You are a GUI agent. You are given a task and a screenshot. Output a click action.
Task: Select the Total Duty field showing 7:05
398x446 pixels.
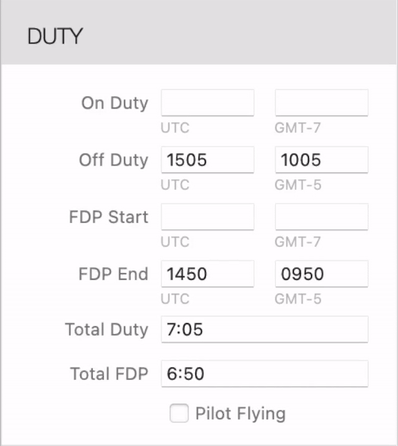(265, 329)
